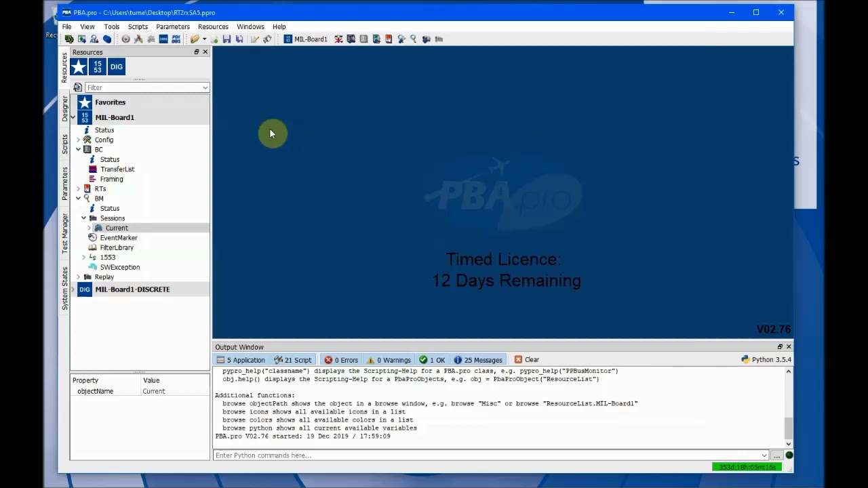This screenshot has height=488, width=868.
Task: Click the icon left of the Filter field
Action: pyautogui.click(x=78, y=87)
